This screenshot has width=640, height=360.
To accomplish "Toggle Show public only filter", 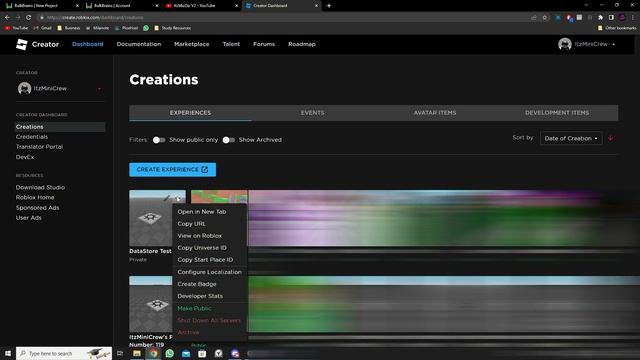I will click(159, 140).
